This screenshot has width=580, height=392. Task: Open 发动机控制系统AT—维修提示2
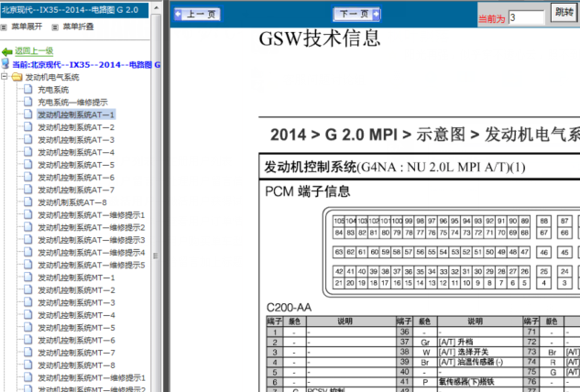tap(92, 227)
